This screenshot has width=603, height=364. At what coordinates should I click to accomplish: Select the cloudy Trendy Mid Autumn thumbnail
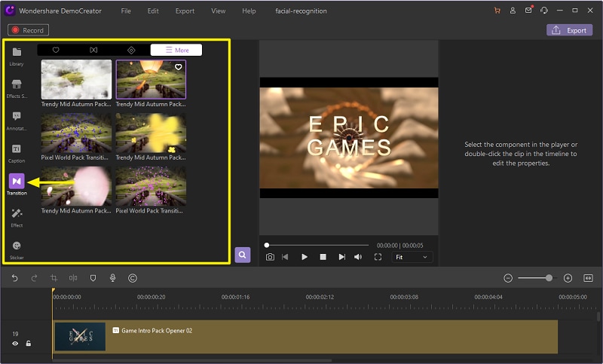pos(76,79)
